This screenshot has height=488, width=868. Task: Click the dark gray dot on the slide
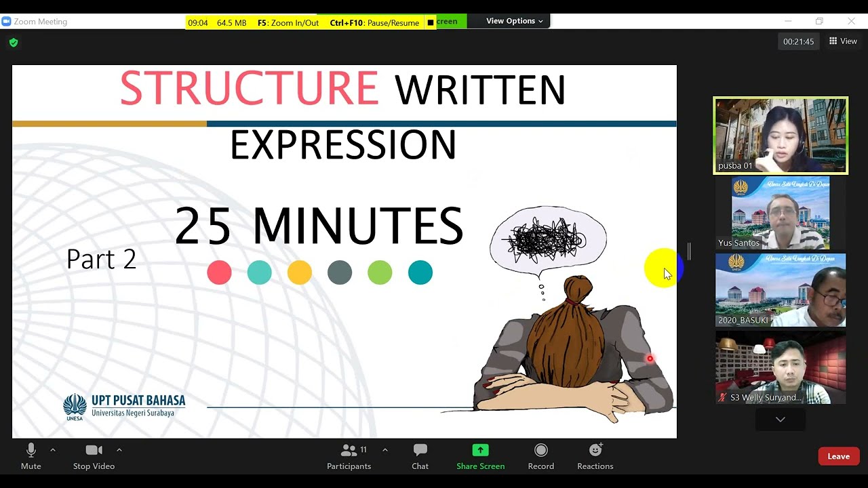point(340,272)
